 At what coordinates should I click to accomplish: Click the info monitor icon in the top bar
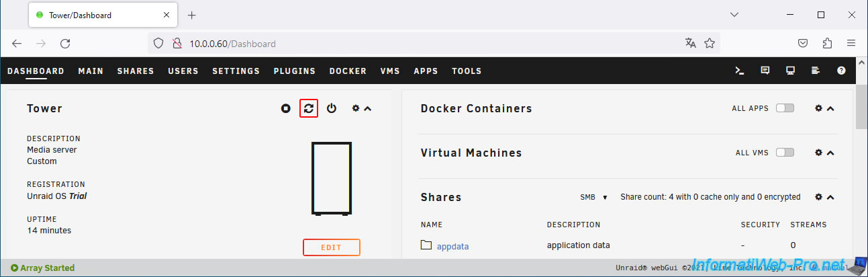coord(790,71)
